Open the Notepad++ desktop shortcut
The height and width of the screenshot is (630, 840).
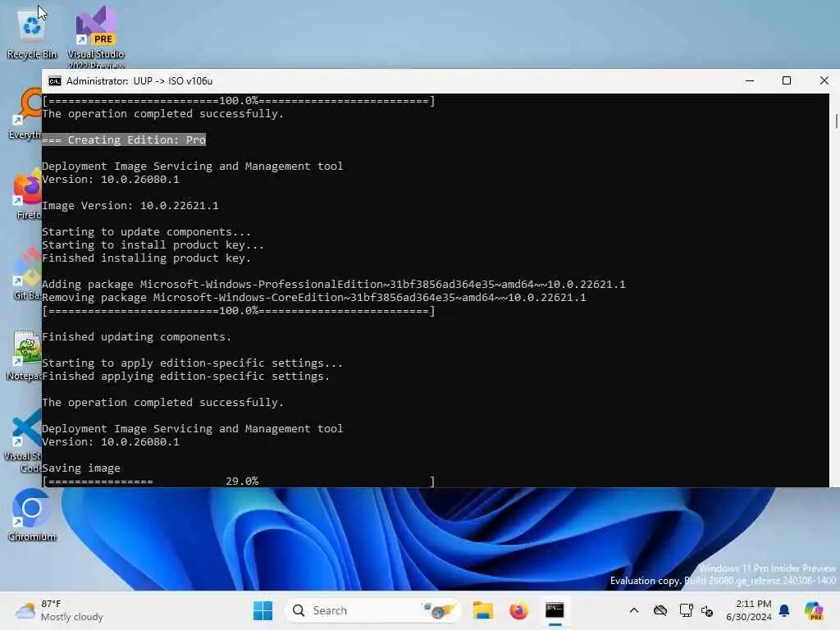coord(25,354)
